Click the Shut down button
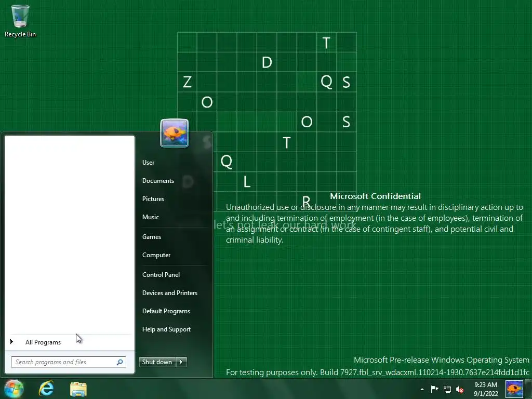 click(x=157, y=362)
